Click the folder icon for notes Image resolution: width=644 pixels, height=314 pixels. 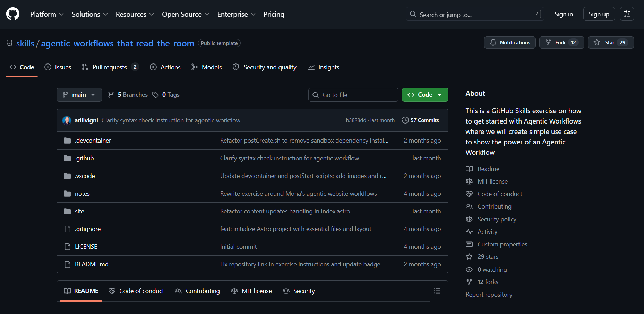(x=67, y=194)
